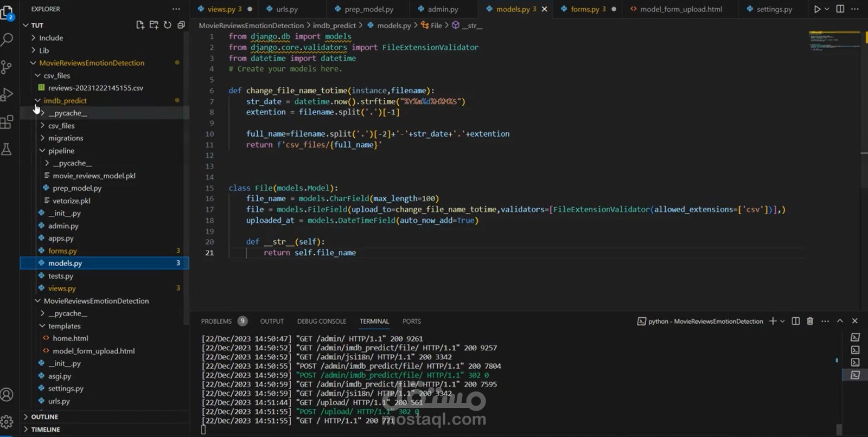868x437 pixels.
Task: Open movie_reviews_model.pkl in explorer
Action: click(94, 176)
